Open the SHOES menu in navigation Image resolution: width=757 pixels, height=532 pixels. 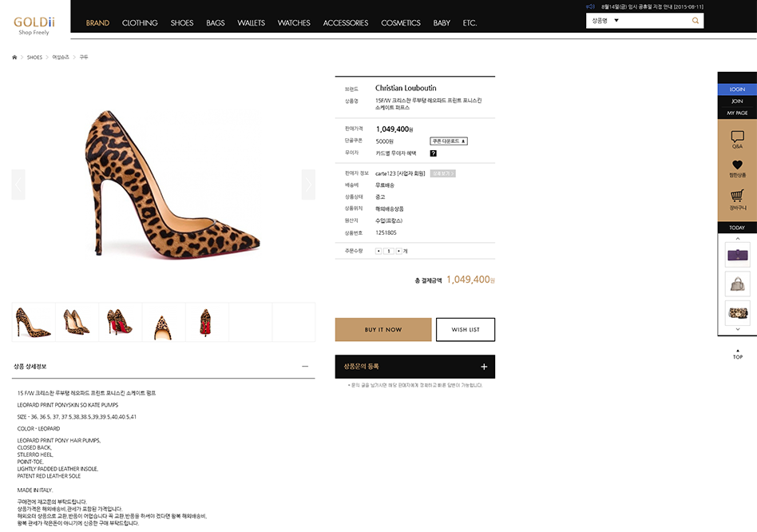181,23
